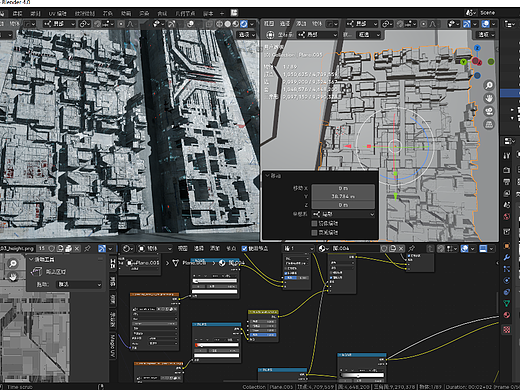Open the Material properties tab
The width and height of the screenshot is (520, 390).
coord(507,315)
